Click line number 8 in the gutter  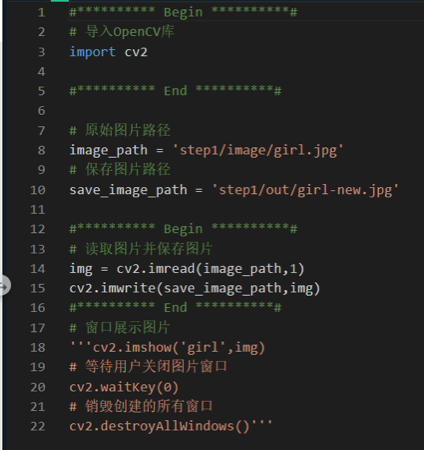pyautogui.click(x=41, y=150)
